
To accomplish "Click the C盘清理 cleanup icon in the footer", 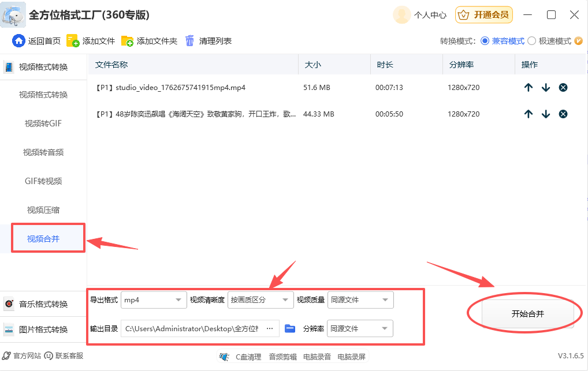I will [223, 357].
